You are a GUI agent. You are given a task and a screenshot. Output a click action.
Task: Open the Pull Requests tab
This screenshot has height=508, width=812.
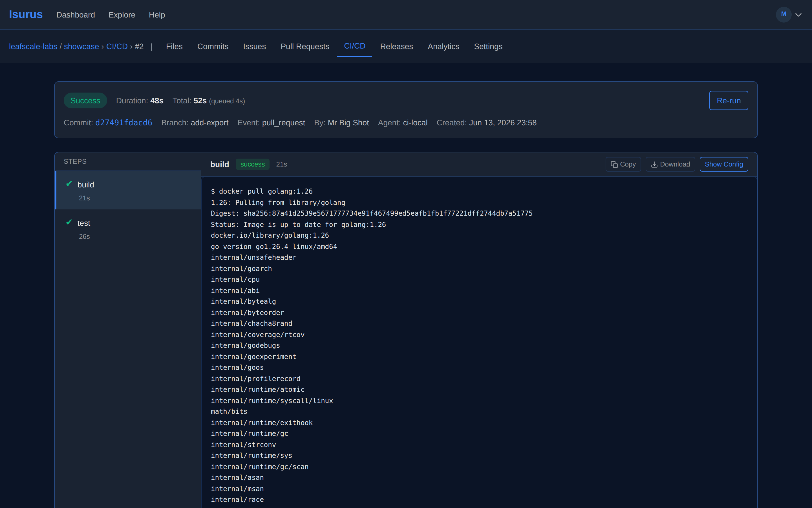[x=305, y=46]
